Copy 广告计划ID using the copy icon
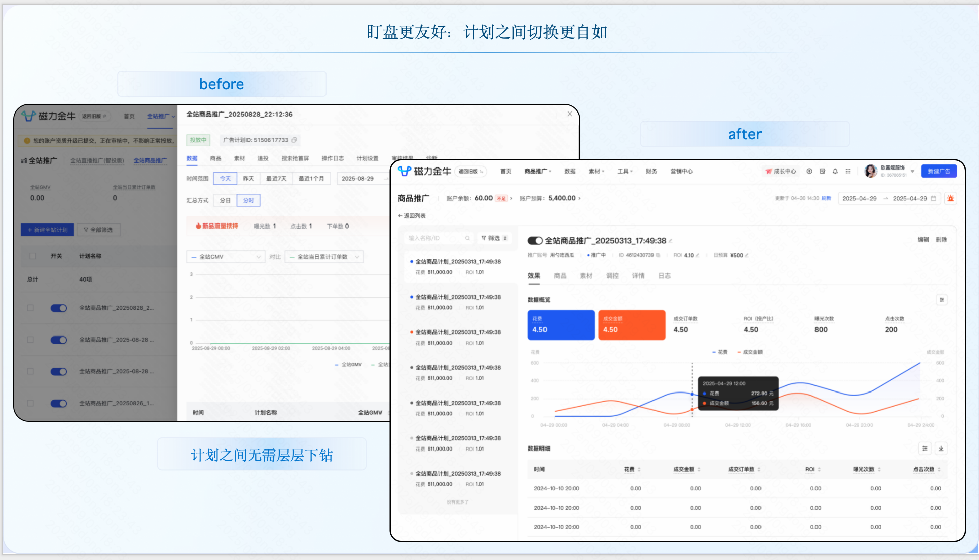Image resolution: width=979 pixels, height=560 pixels. (x=294, y=140)
